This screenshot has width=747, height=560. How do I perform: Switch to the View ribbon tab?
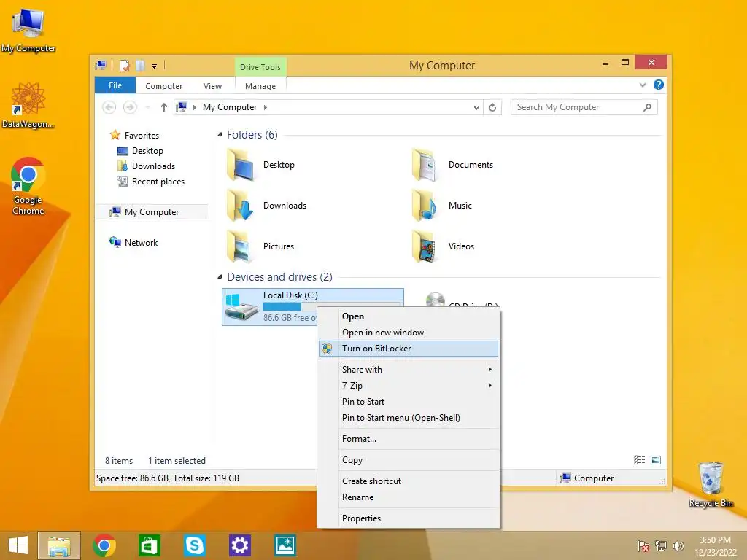212,86
